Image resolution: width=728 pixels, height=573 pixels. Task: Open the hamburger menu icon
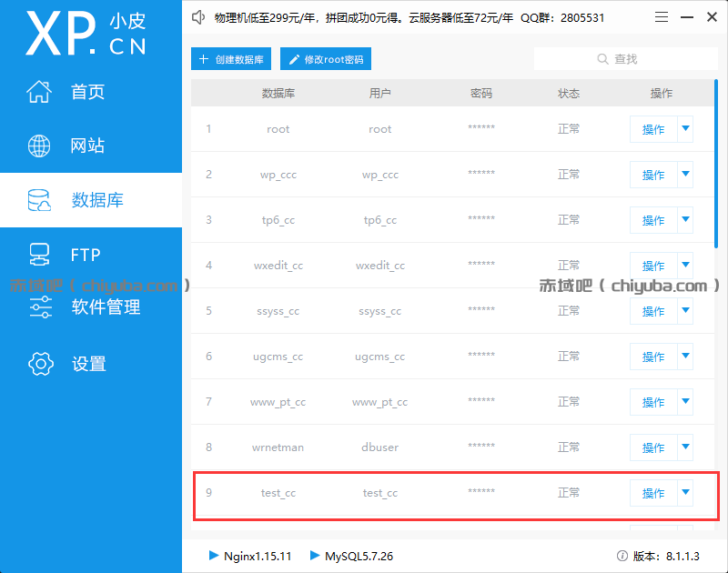tap(662, 17)
